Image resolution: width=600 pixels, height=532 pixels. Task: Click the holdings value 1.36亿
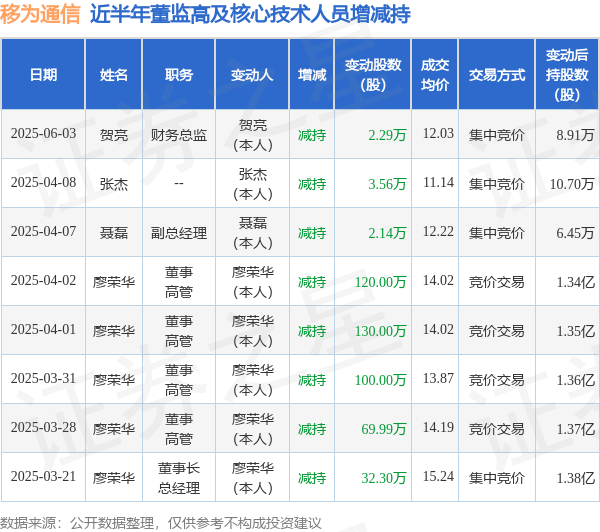click(576, 380)
